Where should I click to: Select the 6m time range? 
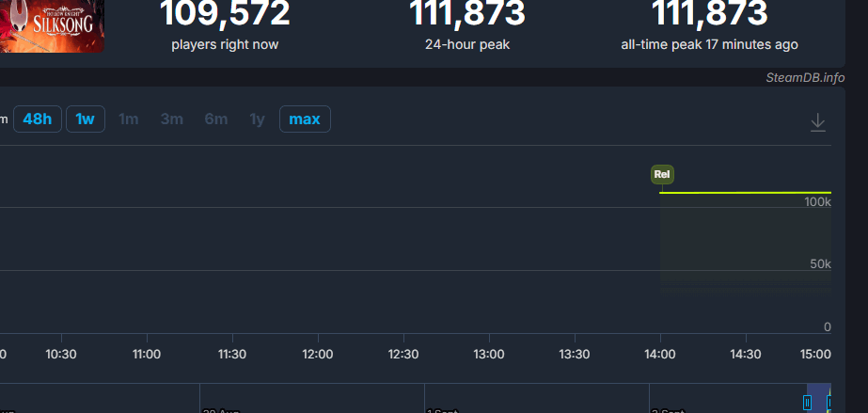(x=216, y=119)
